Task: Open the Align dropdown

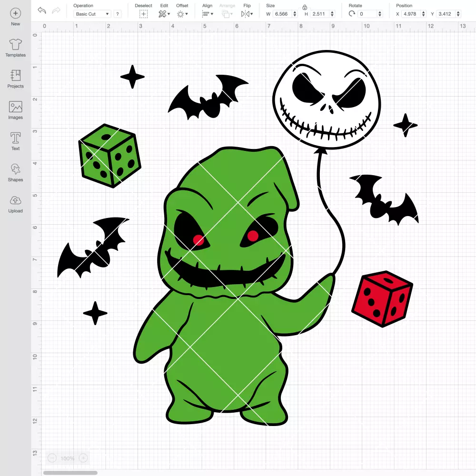Action: (x=208, y=14)
